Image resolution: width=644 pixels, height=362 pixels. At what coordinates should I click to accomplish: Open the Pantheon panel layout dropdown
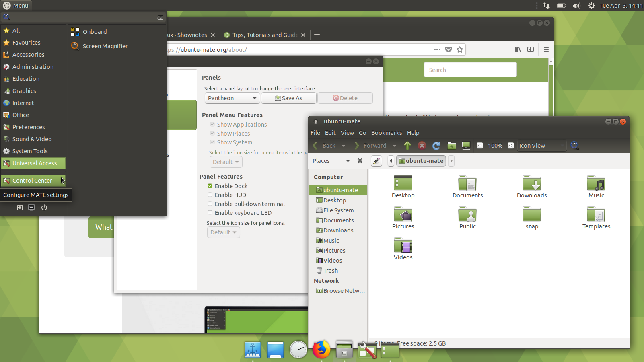[232, 98]
